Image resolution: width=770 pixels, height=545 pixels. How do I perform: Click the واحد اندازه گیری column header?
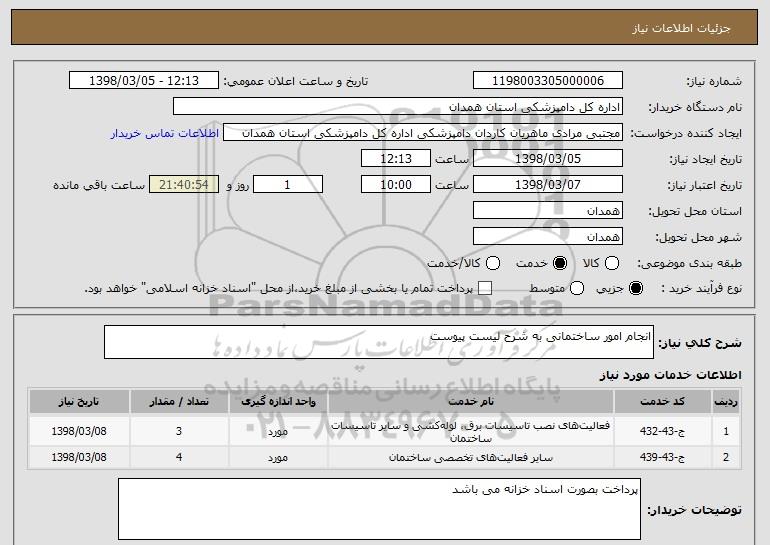(x=278, y=402)
